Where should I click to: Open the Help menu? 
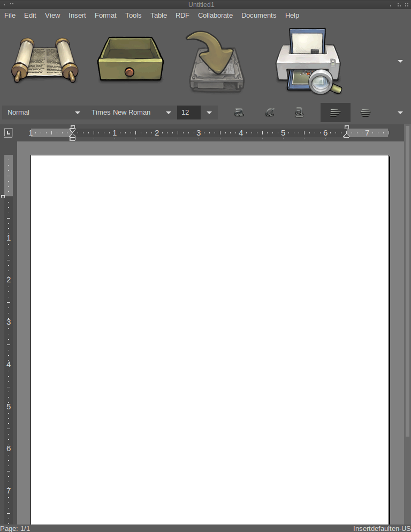292,15
